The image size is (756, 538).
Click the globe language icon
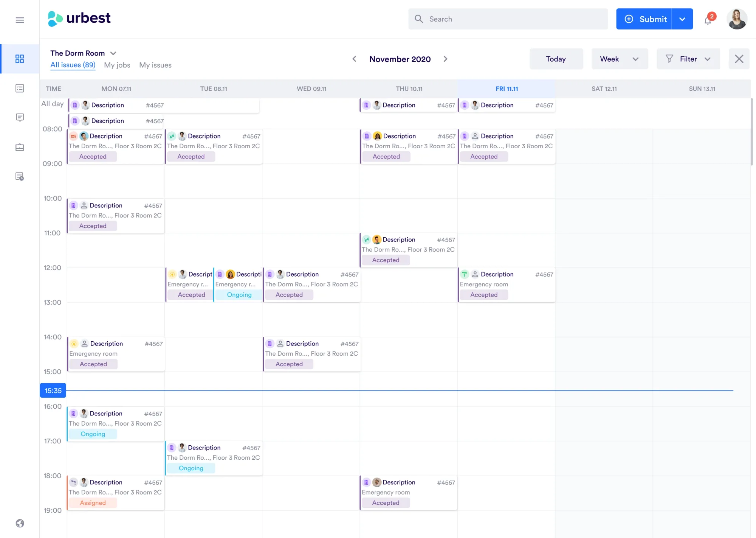tap(20, 523)
